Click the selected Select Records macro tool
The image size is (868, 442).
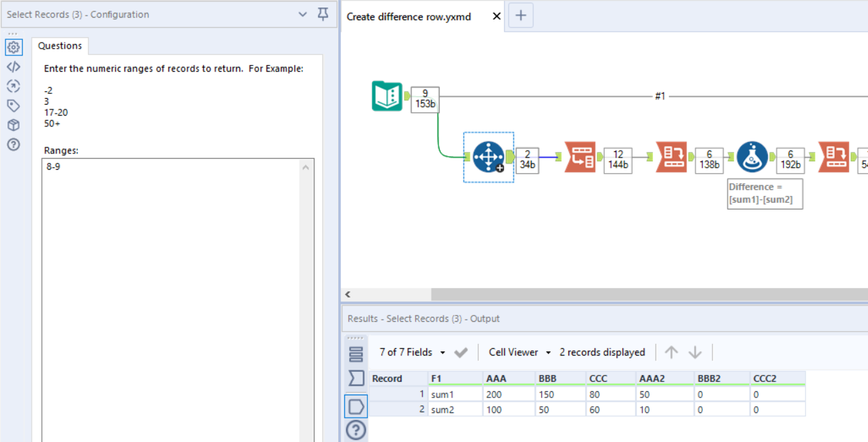pyautogui.click(x=488, y=157)
